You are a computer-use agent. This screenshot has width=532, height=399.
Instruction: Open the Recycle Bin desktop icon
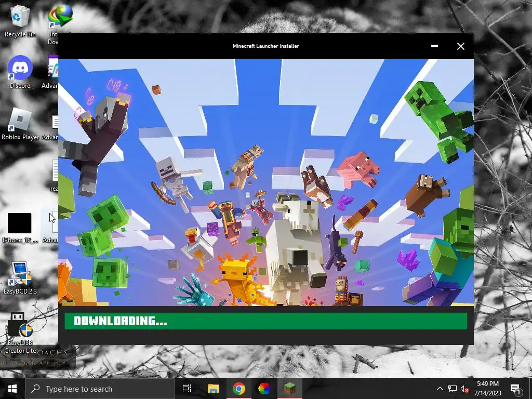click(x=20, y=21)
